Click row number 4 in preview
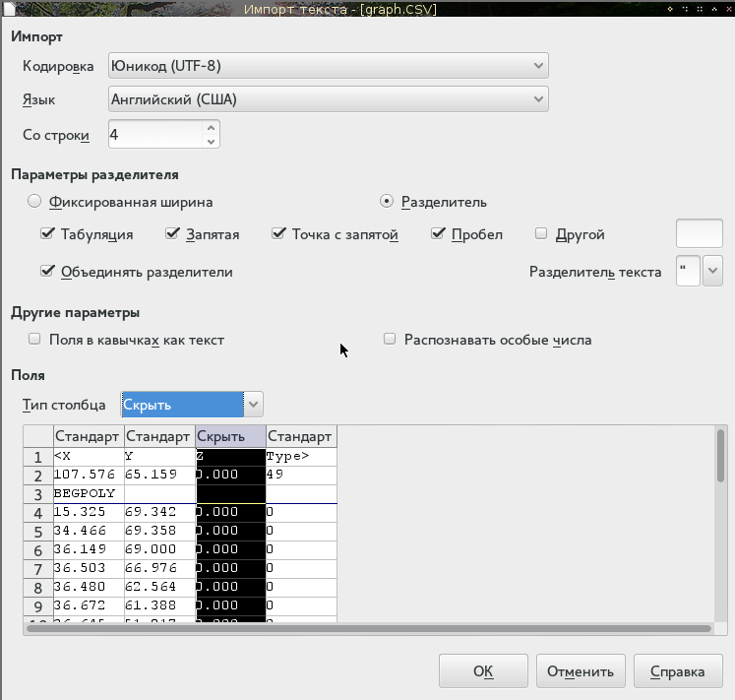Viewport: 735px width, 700px height. click(x=38, y=513)
